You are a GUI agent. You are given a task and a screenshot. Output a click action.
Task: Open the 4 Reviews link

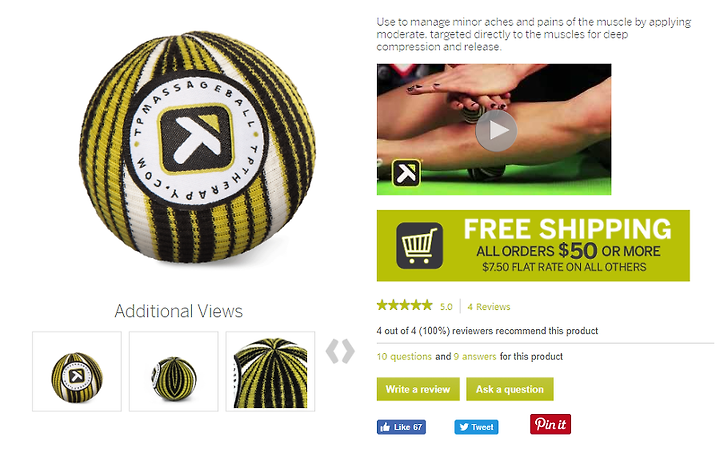[x=489, y=307]
